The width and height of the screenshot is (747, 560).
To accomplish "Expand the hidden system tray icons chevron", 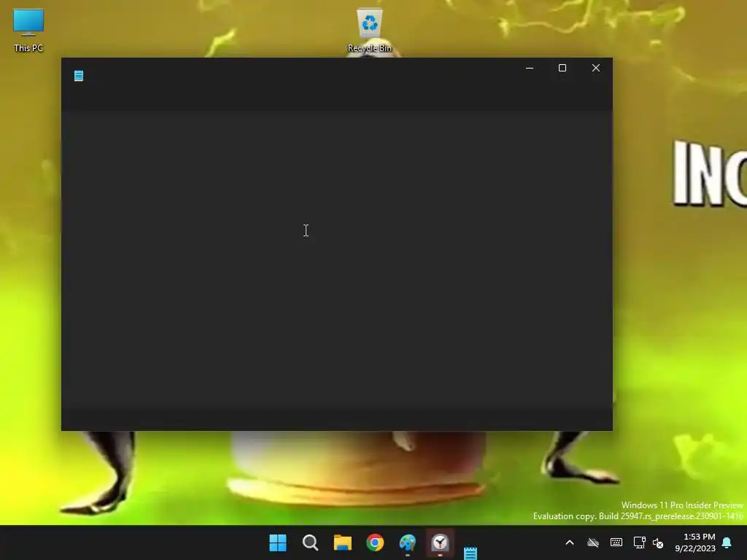I will coord(569,542).
